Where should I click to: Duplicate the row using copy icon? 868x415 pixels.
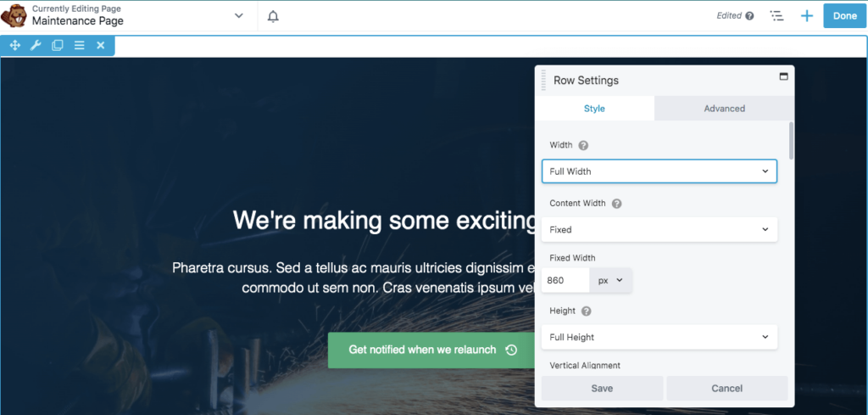58,45
